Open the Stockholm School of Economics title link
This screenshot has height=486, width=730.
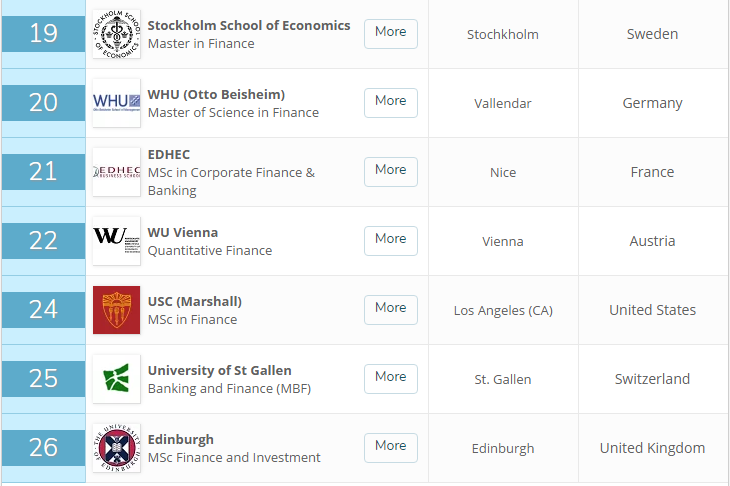(x=249, y=25)
